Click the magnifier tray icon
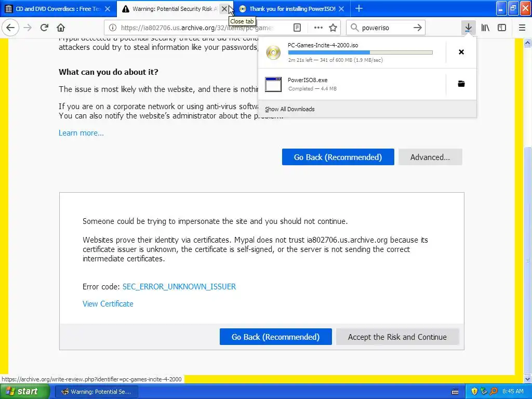532x399 pixels. [494, 392]
